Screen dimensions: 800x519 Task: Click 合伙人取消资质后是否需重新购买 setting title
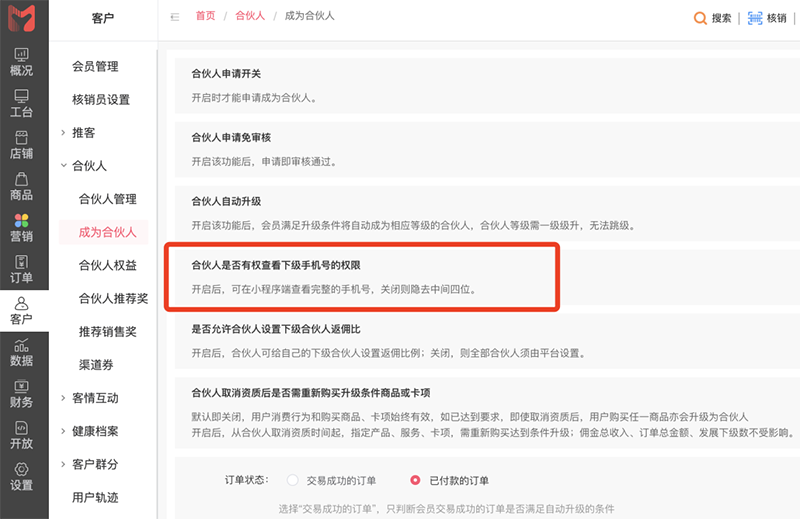tap(311, 393)
